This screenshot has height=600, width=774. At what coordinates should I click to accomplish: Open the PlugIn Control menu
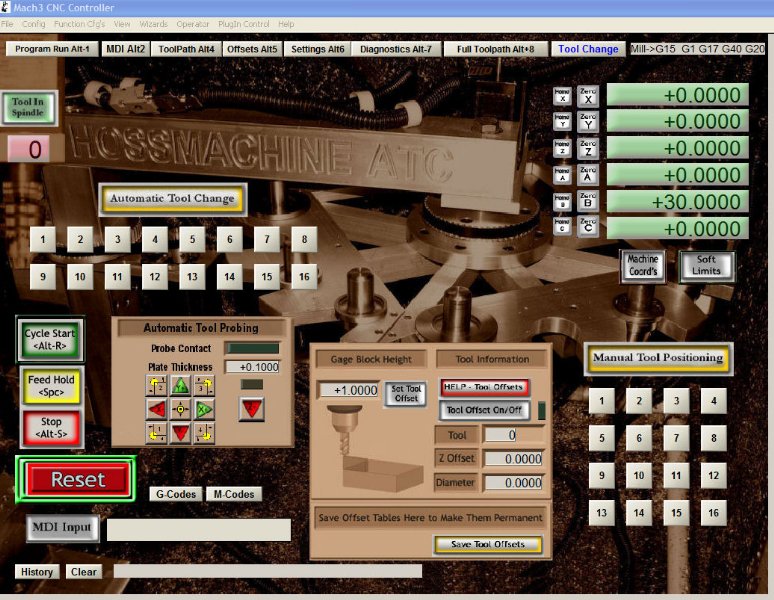244,24
